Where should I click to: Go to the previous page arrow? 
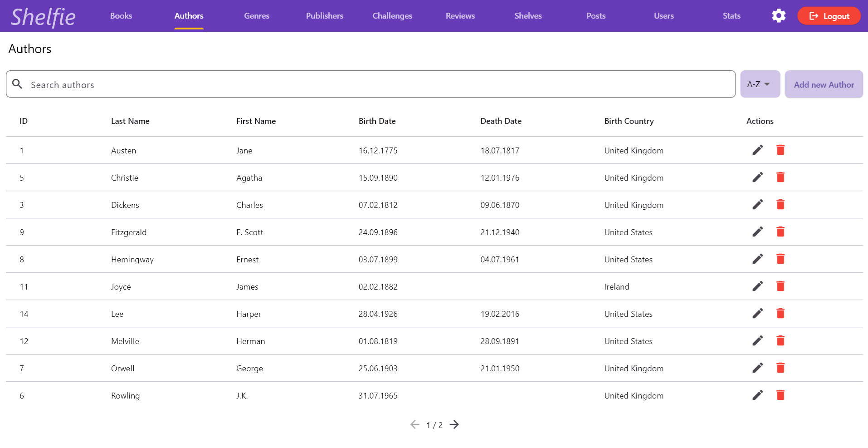(x=414, y=424)
